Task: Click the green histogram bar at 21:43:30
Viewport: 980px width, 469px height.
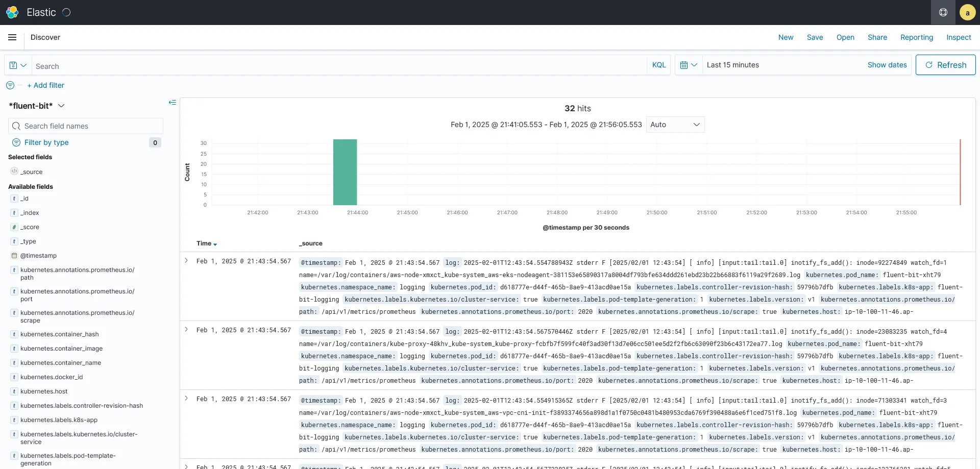Action: tap(345, 172)
